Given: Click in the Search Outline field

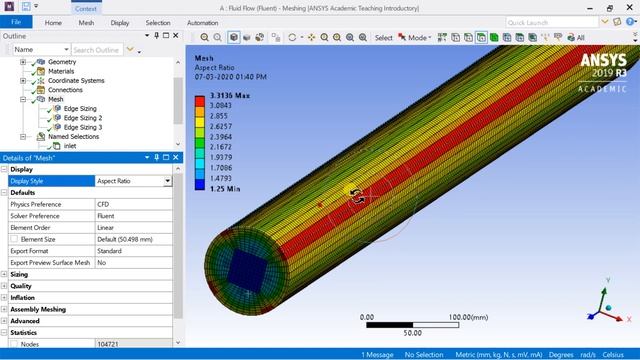Looking at the screenshot, I should tap(97, 50).
